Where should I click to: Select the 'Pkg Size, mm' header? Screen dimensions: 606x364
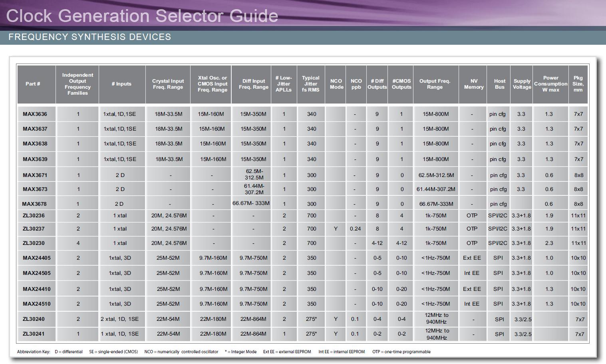click(578, 84)
